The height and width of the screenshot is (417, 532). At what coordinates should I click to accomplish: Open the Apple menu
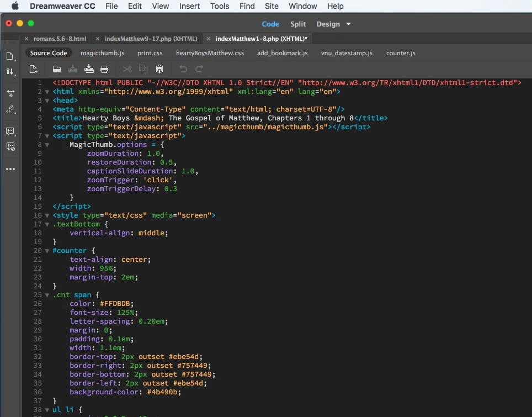(15, 6)
